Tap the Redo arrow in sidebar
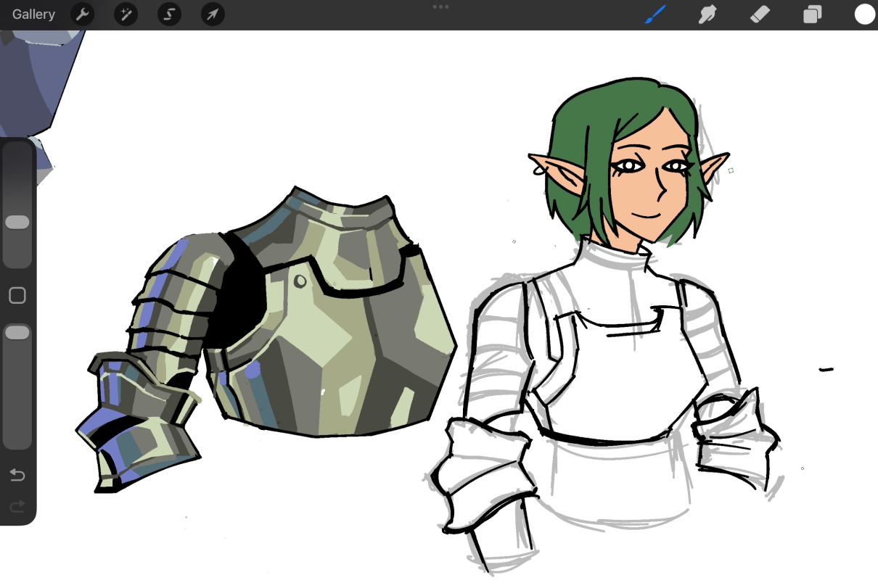 point(17,505)
